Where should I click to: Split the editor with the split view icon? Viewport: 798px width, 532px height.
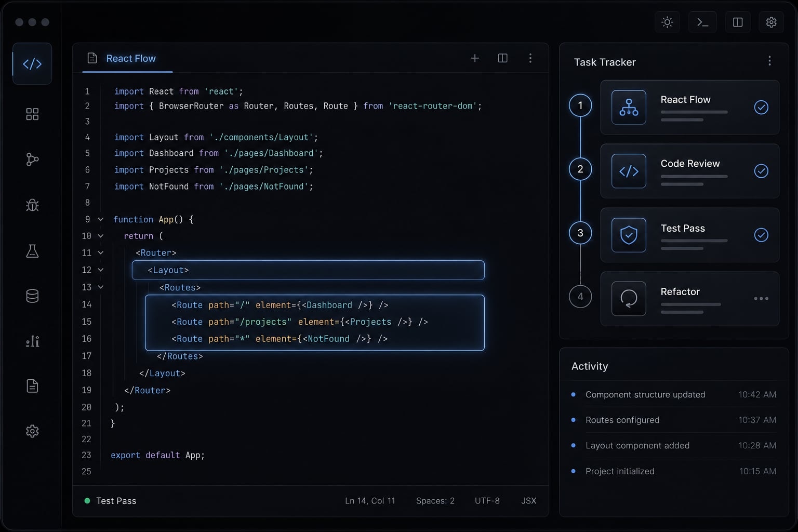point(502,58)
